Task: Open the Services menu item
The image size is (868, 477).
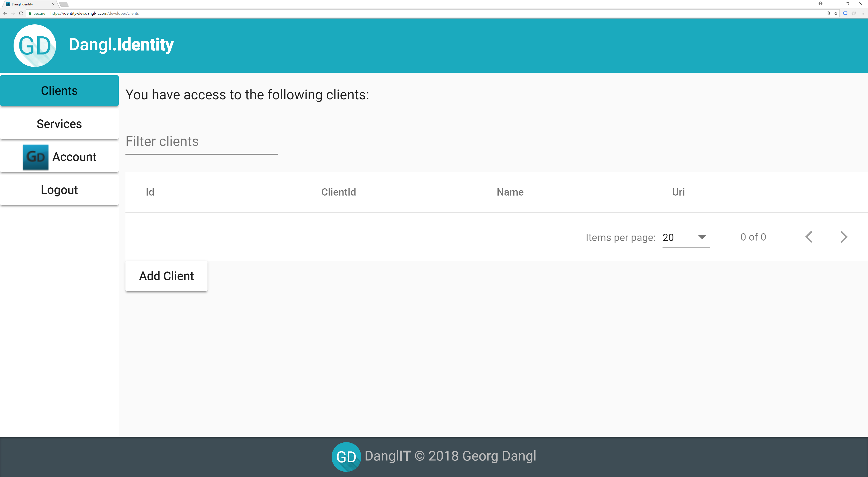Action: [x=59, y=124]
